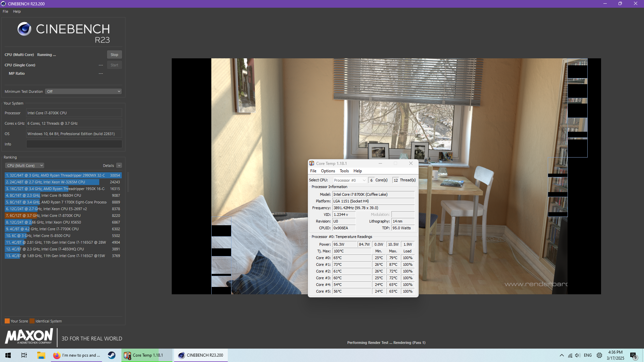
Task: Open the network tray icon
Action: 570,355
